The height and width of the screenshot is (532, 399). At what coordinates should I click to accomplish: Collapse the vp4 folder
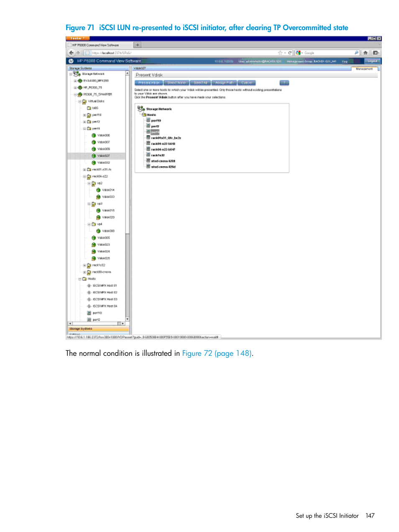[x=89, y=224]
